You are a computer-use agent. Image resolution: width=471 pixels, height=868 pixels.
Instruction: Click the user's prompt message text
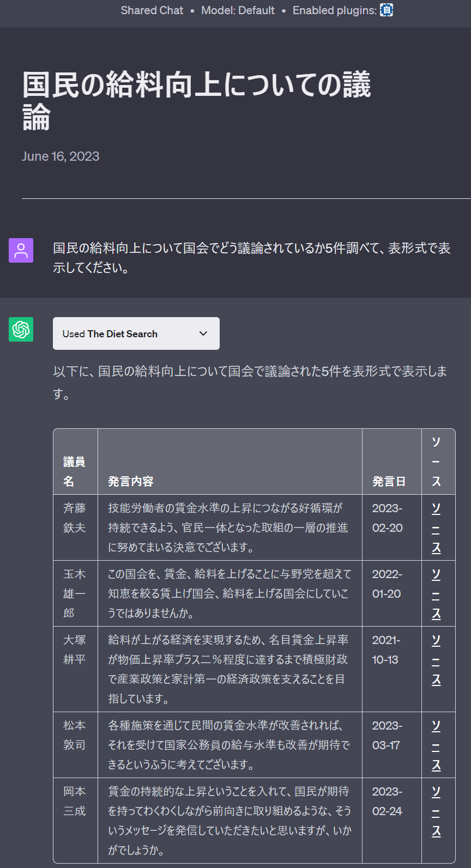click(x=251, y=258)
